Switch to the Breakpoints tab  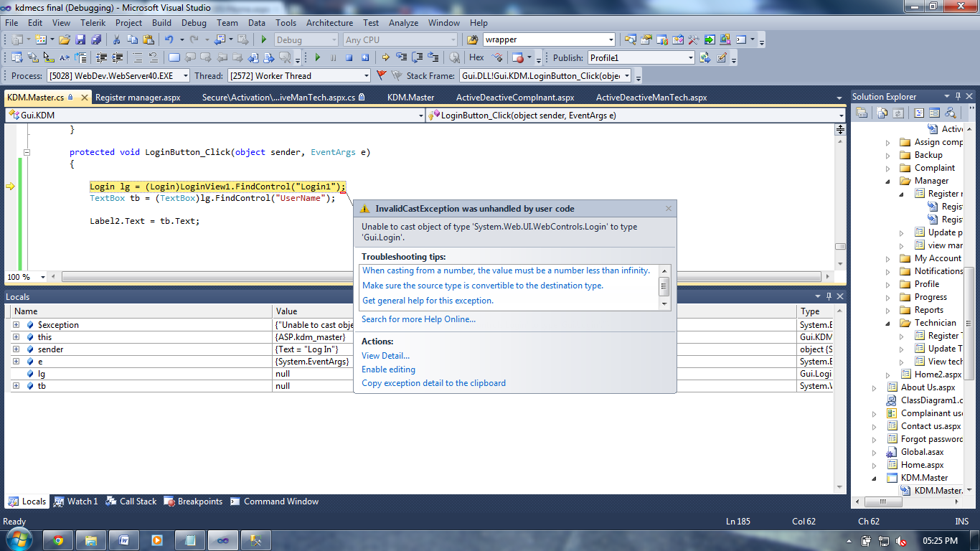pyautogui.click(x=193, y=501)
